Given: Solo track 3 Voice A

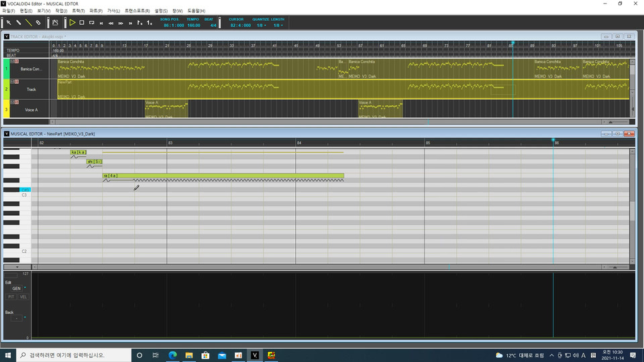Looking at the screenshot, I should (x=17, y=102).
